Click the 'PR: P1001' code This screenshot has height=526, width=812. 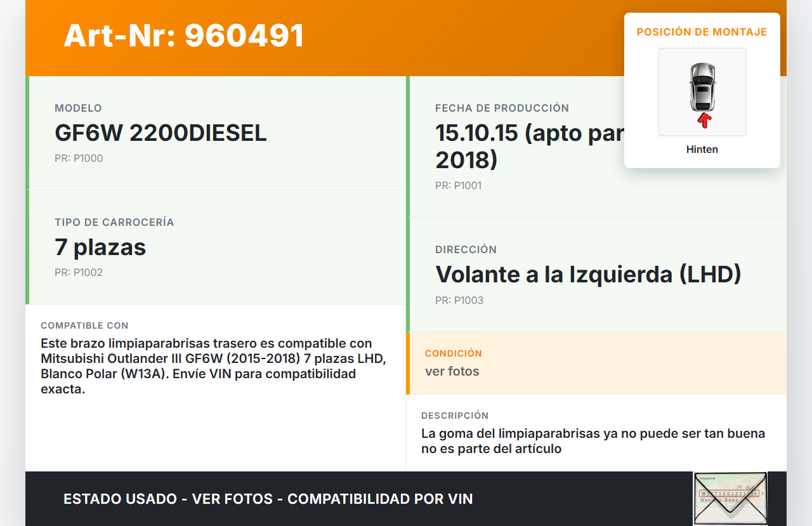pos(459,186)
